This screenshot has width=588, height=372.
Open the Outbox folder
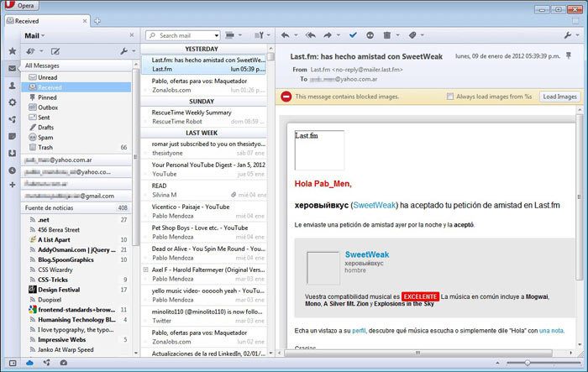pos(76,107)
